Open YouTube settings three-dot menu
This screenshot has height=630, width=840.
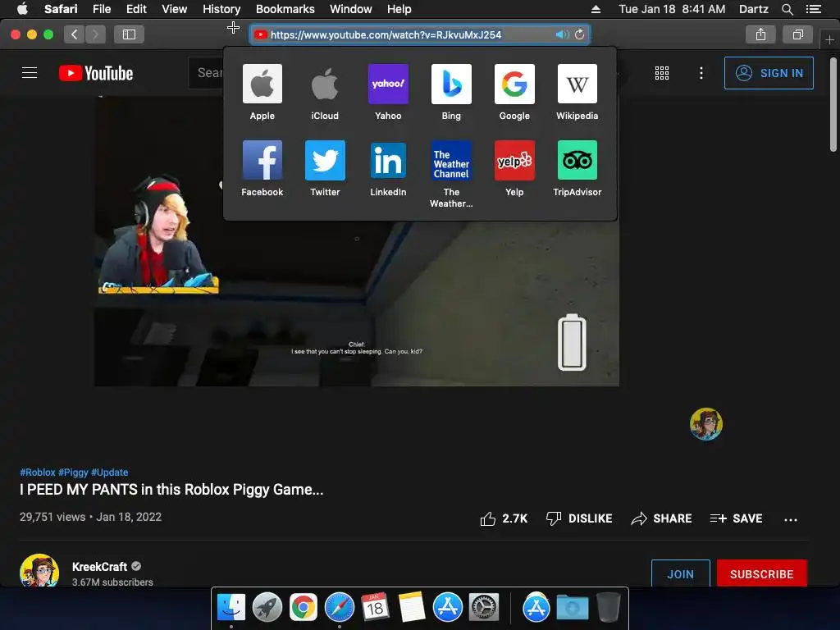[701, 73]
